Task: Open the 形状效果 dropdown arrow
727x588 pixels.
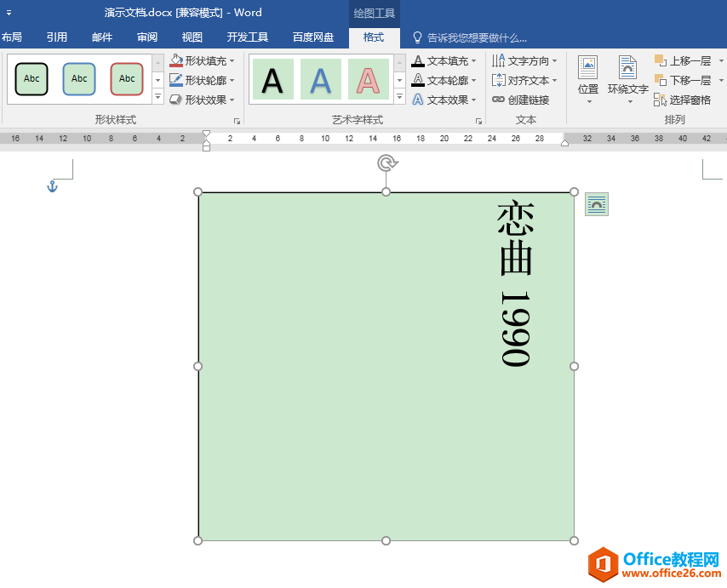Action: (232, 100)
